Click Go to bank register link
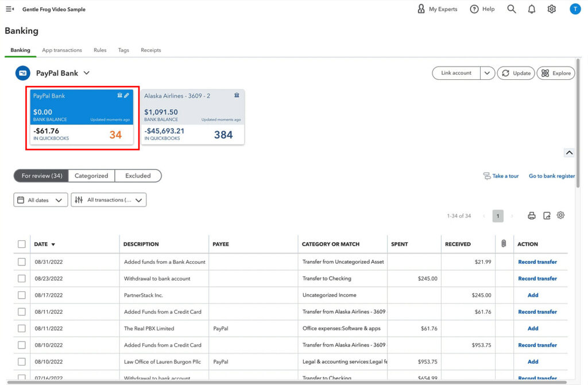This screenshot has height=385, width=588. pos(551,176)
